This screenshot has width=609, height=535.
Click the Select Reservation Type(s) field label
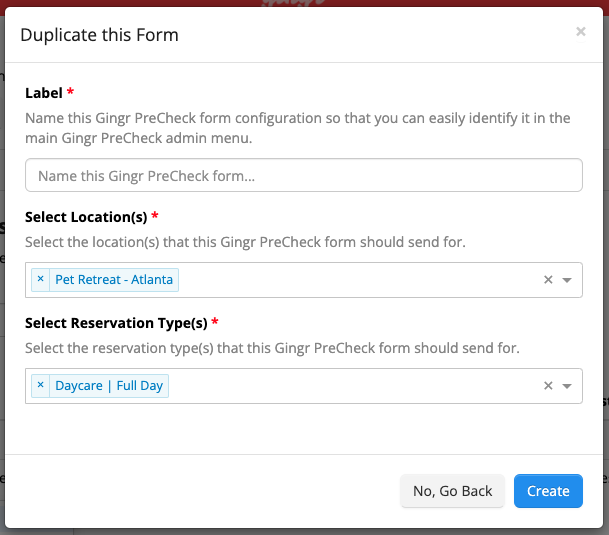click(x=116, y=323)
